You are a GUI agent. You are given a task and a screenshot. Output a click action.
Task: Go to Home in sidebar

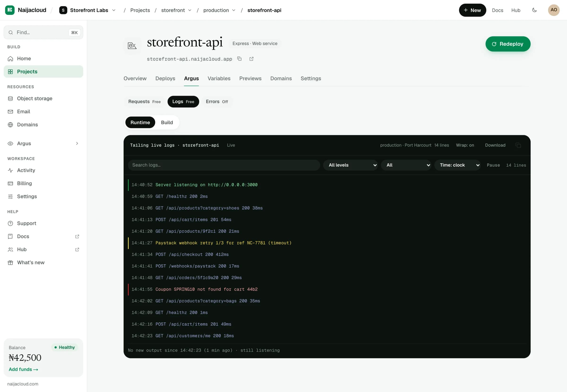point(43,59)
